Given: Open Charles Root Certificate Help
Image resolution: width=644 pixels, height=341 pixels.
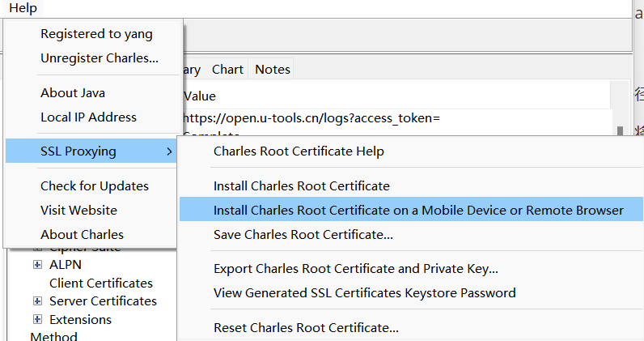Looking at the screenshot, I should click(299, 151).
